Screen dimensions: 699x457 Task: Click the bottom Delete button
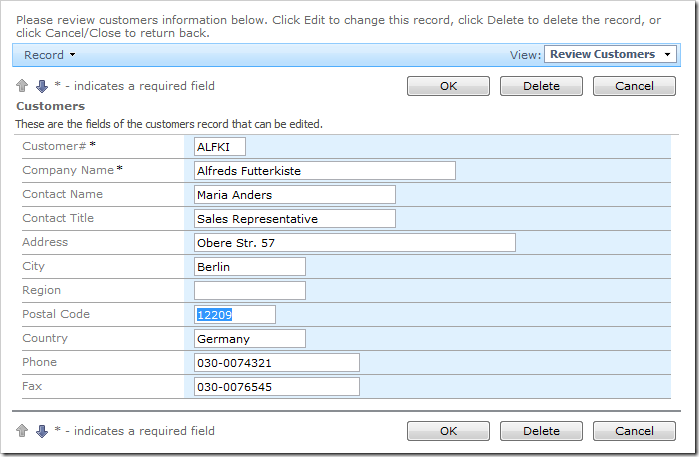[541, 431]
